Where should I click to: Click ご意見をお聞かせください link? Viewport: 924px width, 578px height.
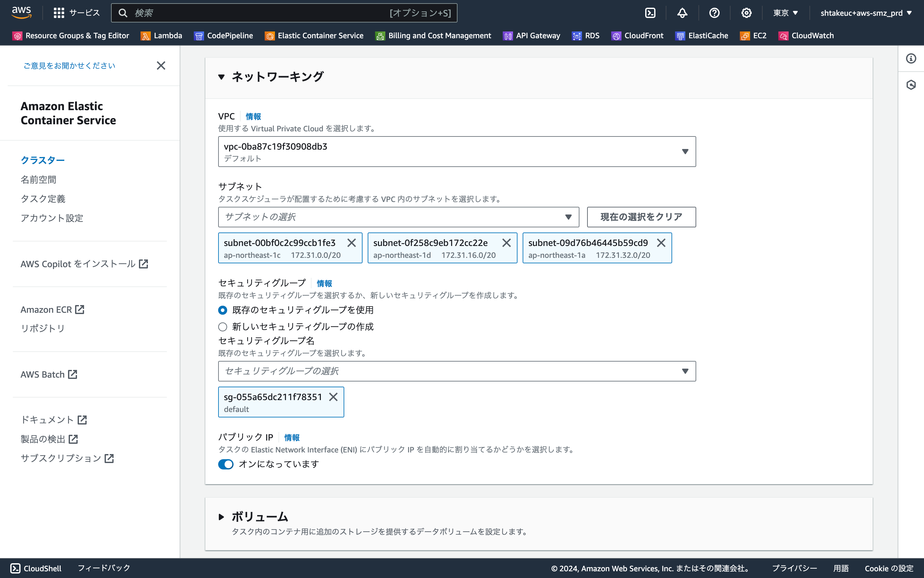69,66
